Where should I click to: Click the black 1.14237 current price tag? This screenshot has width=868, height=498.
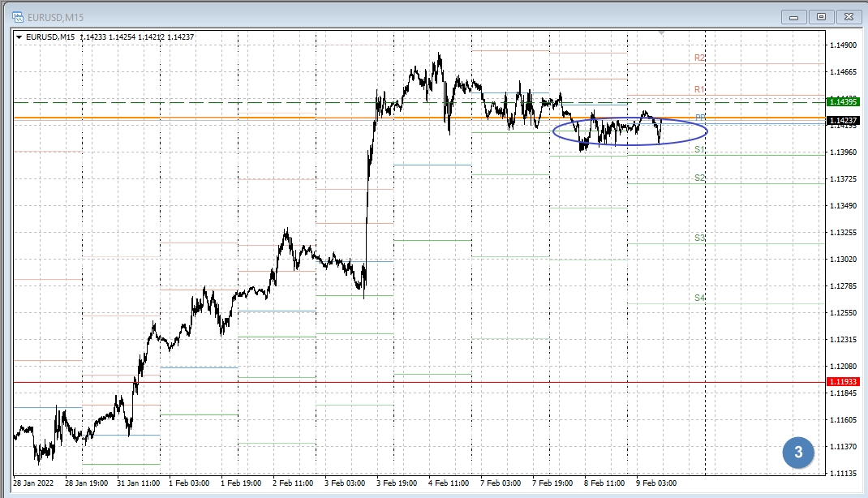[x=843, y=121]
